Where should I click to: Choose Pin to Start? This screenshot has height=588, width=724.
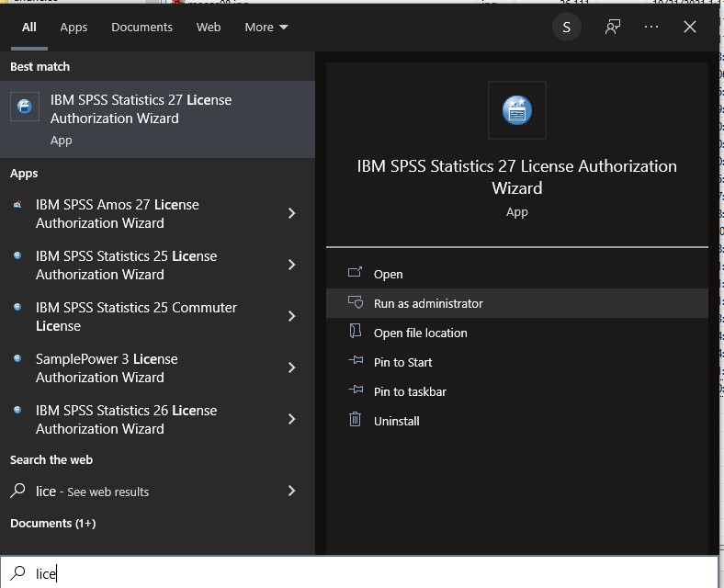[516, 362]
